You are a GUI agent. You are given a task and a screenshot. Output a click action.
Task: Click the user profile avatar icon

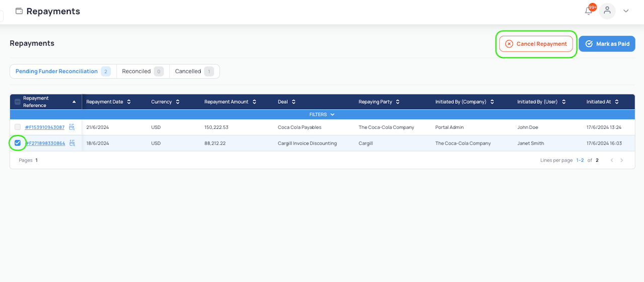tap(607, 11)
